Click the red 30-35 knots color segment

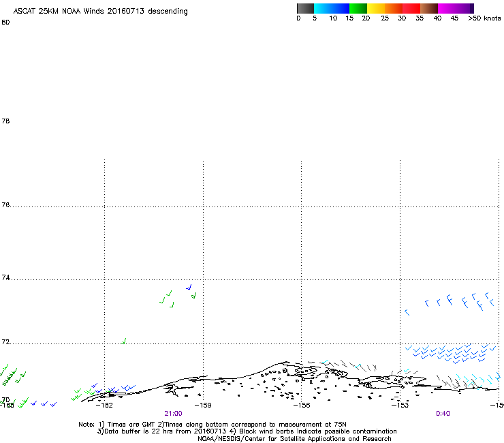[411, 8]
